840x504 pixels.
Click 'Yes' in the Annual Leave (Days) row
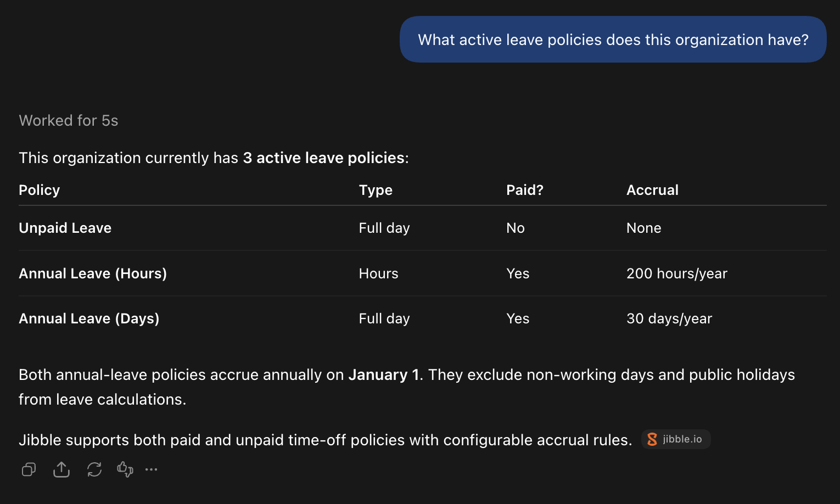click(x=518, y=318)
